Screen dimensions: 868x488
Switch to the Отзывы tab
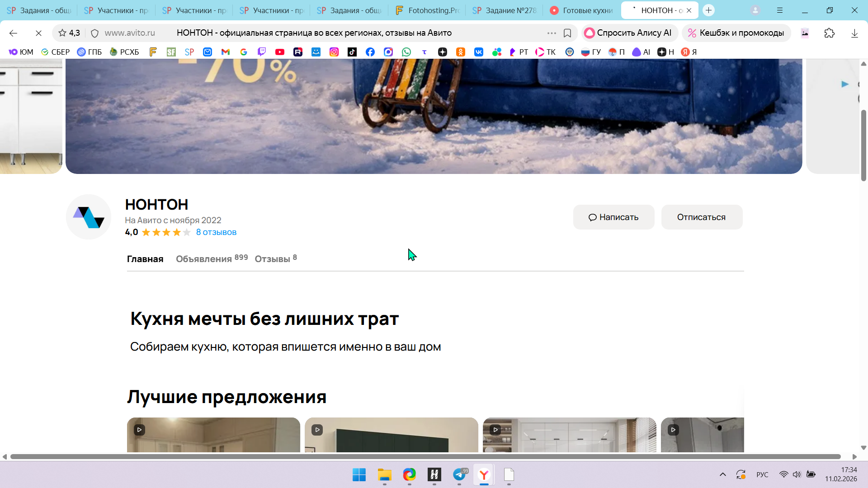(x=275, y=259)
